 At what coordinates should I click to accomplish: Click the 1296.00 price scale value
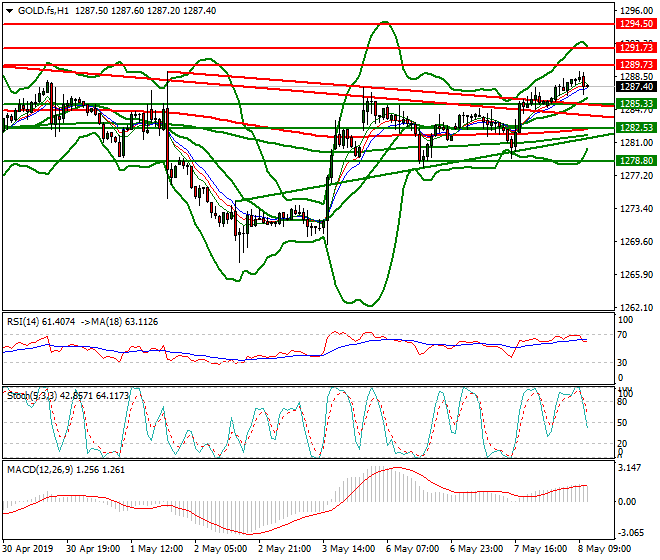pos(636,11)
